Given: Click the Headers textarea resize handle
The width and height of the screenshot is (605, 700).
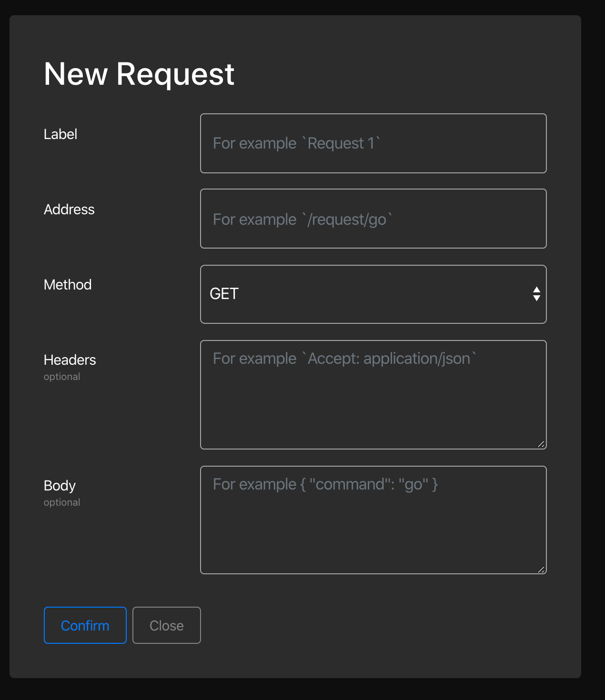Looking at the screenshot, I should pyautogui.click(x=541, y=444).
